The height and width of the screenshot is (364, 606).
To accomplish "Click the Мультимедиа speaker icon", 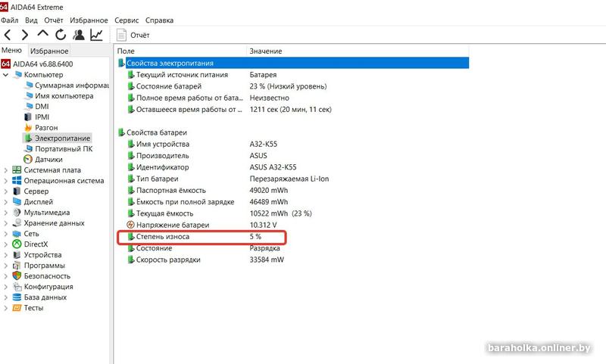I will (17, 213).
